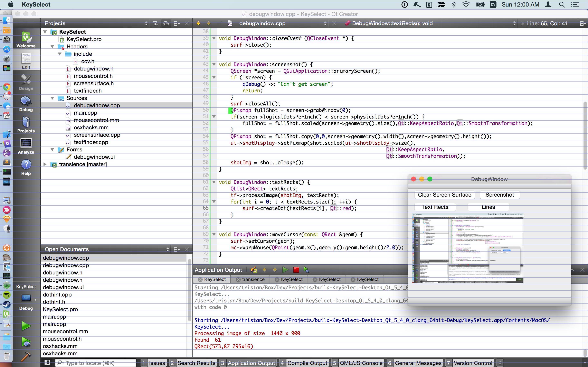
Task: Open the Compile Output pane
Action: click(x=304, y=363)
